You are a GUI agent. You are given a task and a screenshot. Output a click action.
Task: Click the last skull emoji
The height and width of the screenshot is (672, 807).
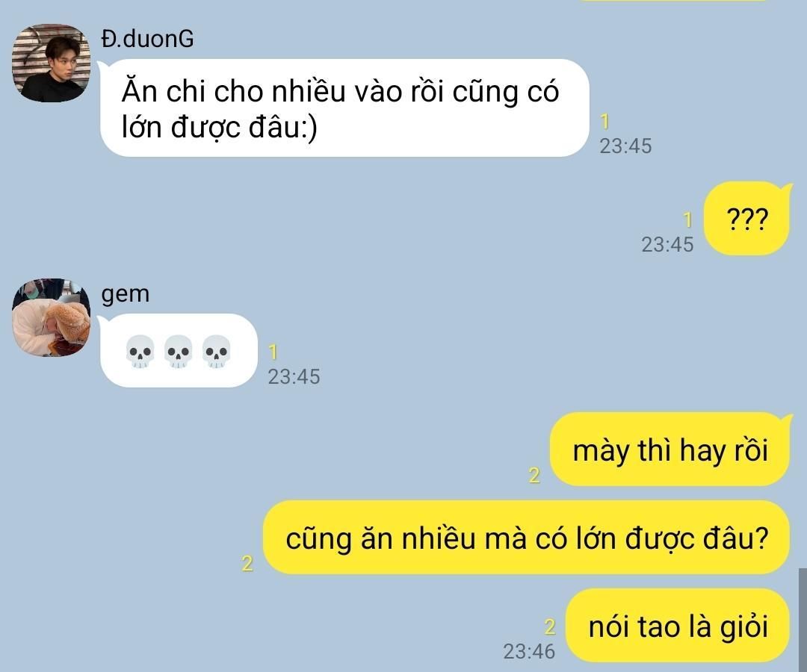216,352
